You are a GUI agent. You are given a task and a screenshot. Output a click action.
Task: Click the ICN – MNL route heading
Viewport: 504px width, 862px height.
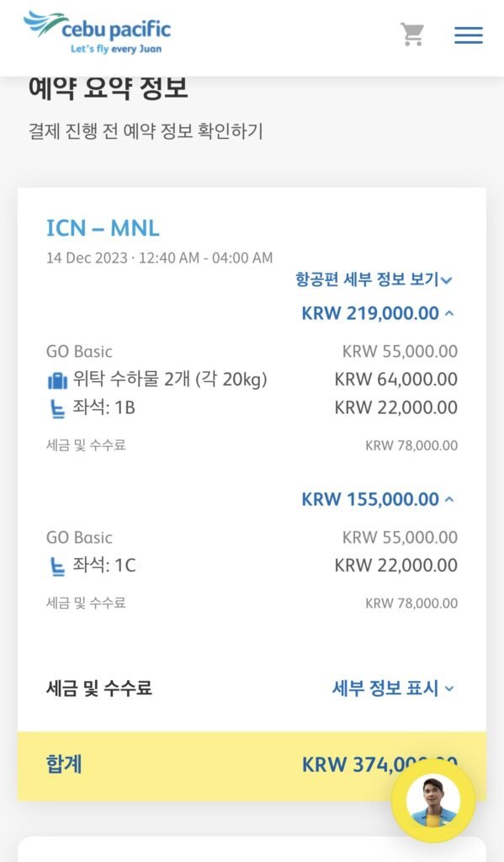pyautogui.click(x=103, y=228)
